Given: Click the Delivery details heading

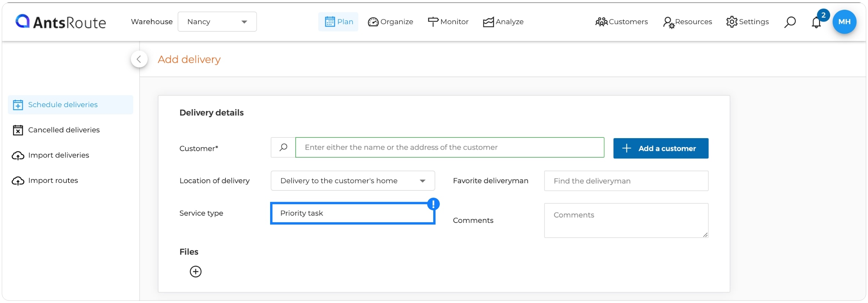Looking at the screenshot, I should pyautogui.click(x=211, y=113).
